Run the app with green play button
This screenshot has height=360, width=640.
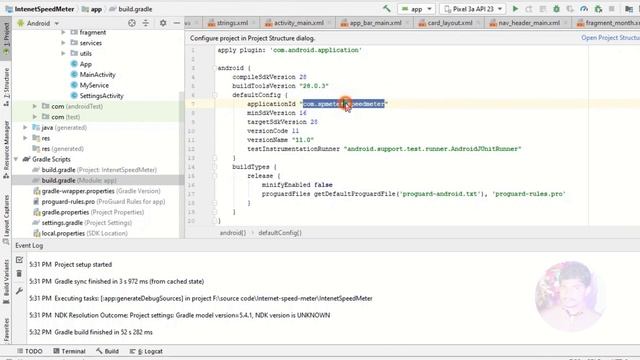(x=515, y=9)
